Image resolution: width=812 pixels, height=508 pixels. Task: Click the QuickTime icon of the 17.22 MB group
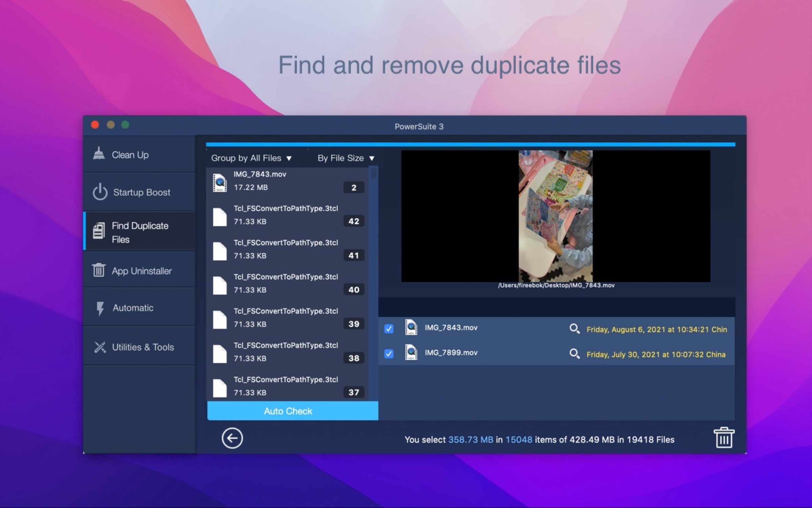pyautogui.click(x=220, y=183)
